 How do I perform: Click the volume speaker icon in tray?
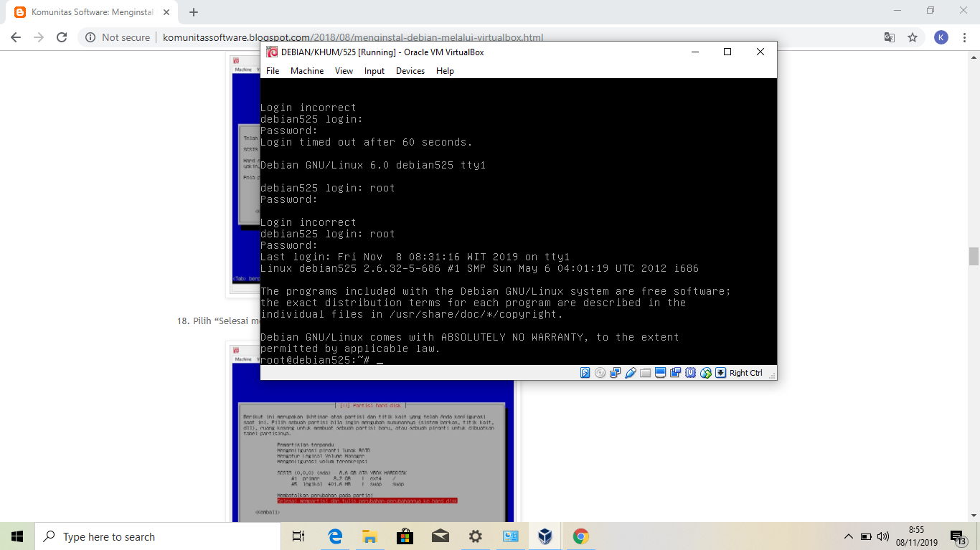(x=883, y=536)
